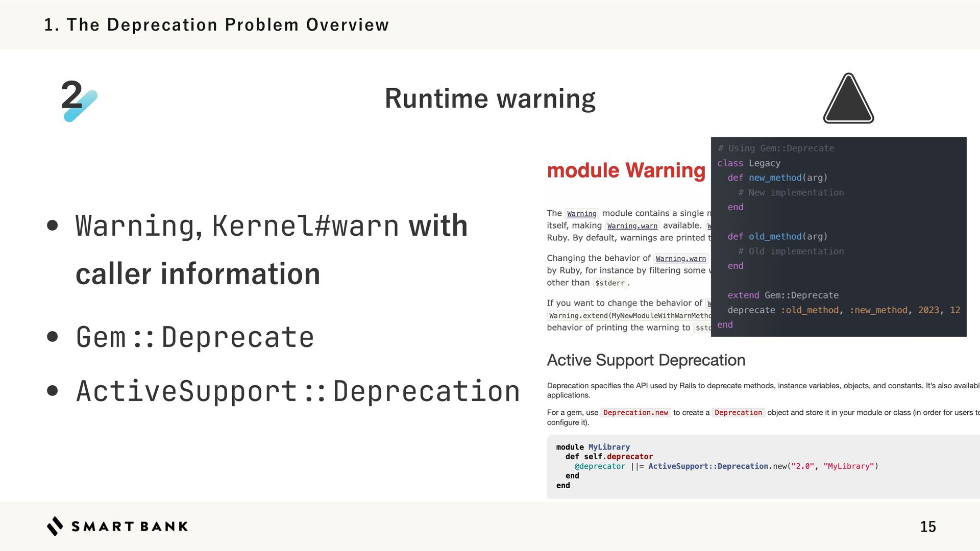Click the 'deprecate :old_method' code line

[843, 310]
